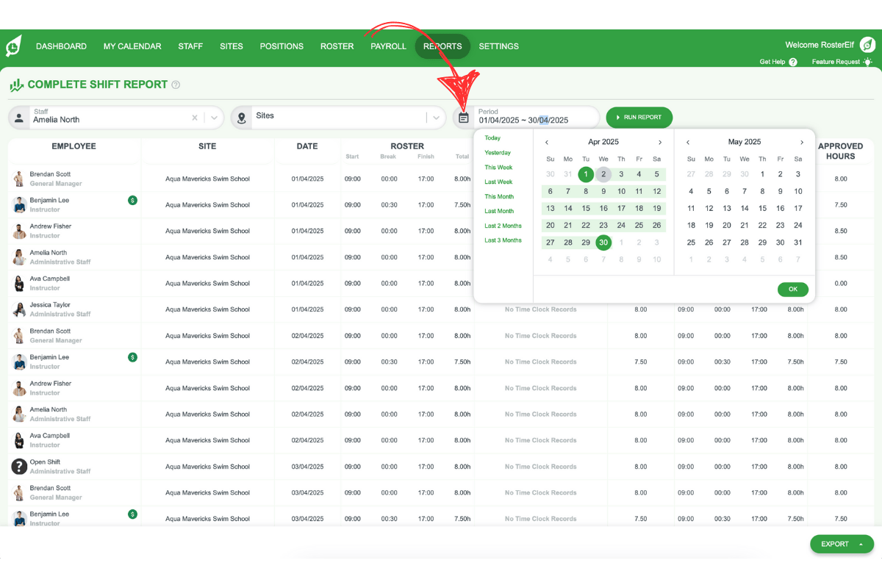Click the next-month chevron on the May calendar
Viewport: 882px width, 588px height.
click(801, 141)
